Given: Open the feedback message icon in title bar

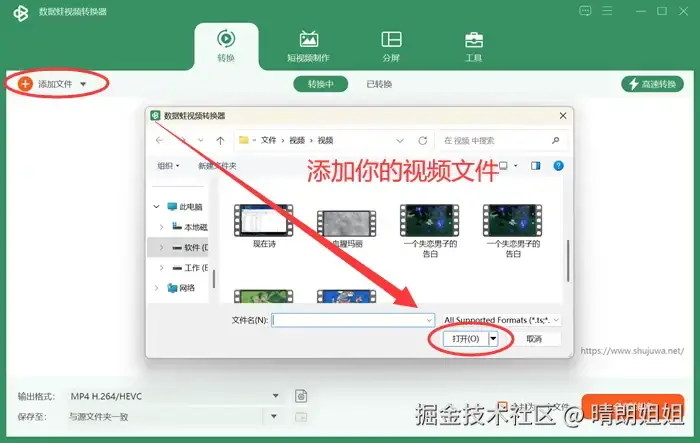Looking at the screenshot, I should click(585, 11).
